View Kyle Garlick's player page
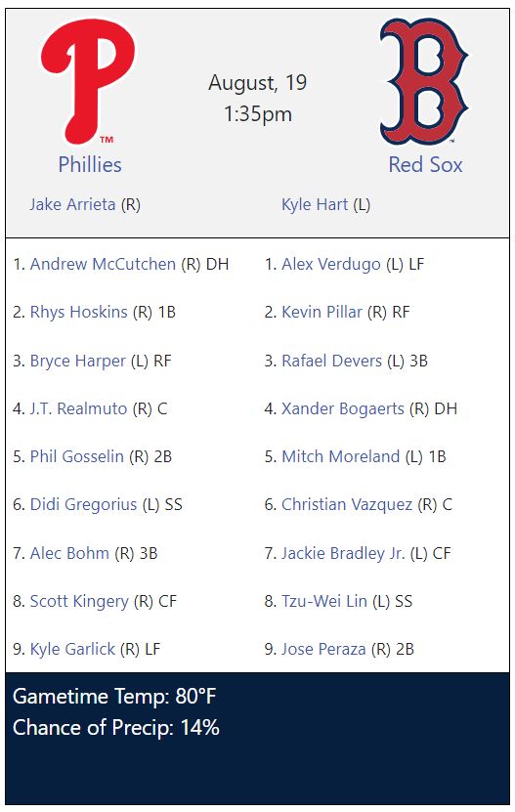Image resolution: width=515 pixels, height=812 pixels. point(72,649)
